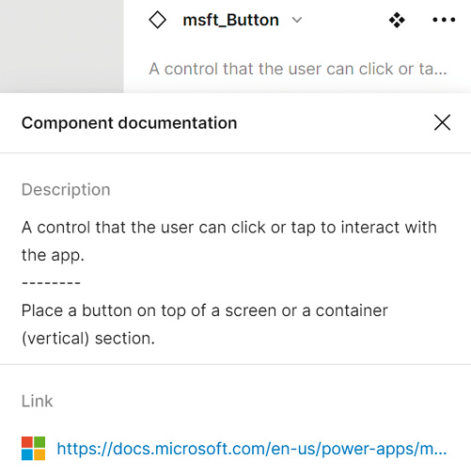Click the text 'A control that the user can click or tap'
Image resolution: width=471 pixels, height=476 pixels.
(x=168, y=228)
